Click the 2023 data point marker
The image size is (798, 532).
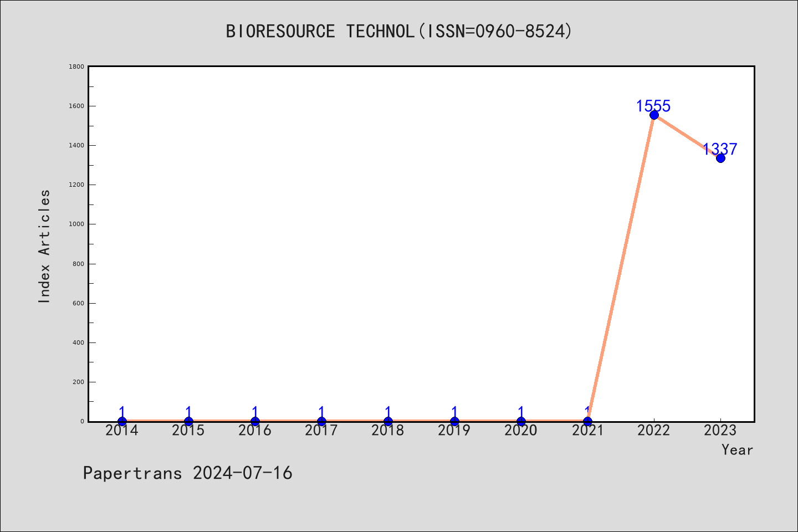click(x=720, y=158)
